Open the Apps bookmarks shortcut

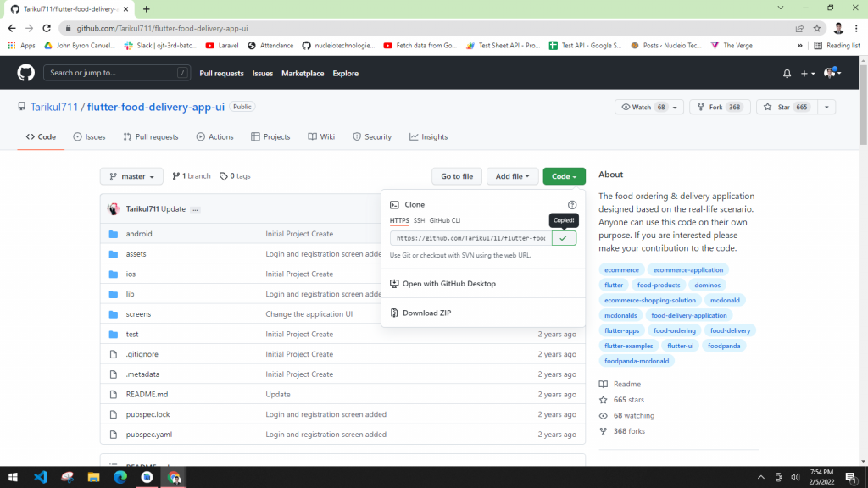point(21,46)
